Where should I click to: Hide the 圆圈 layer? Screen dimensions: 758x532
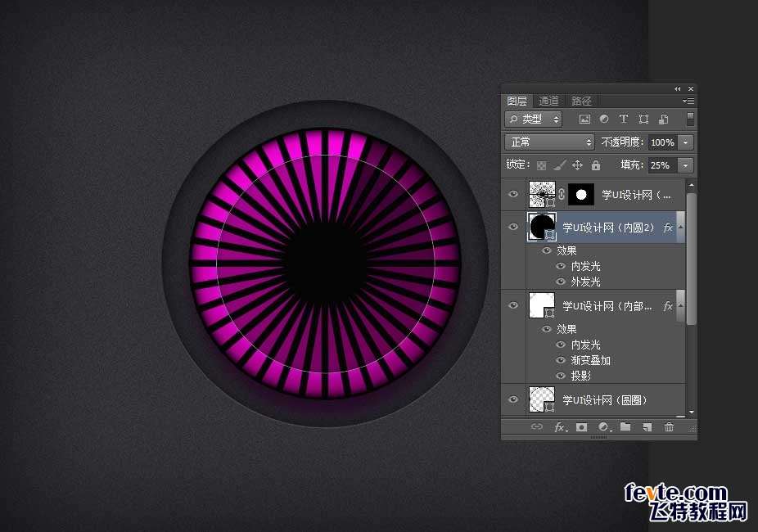(513, 399)
